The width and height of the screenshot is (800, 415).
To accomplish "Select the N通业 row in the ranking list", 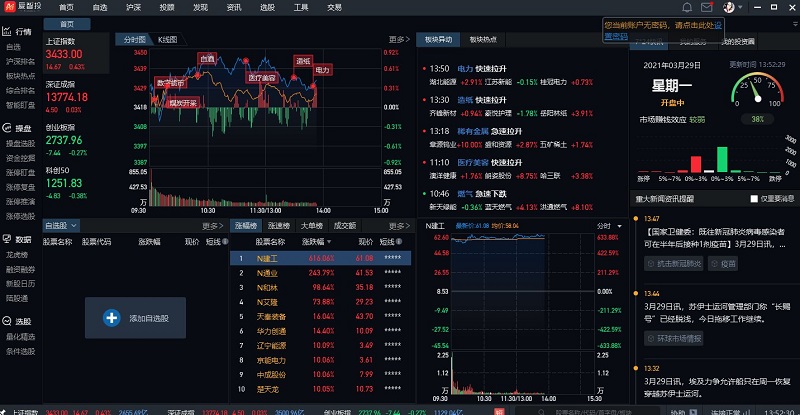I will tap(320, 273).
